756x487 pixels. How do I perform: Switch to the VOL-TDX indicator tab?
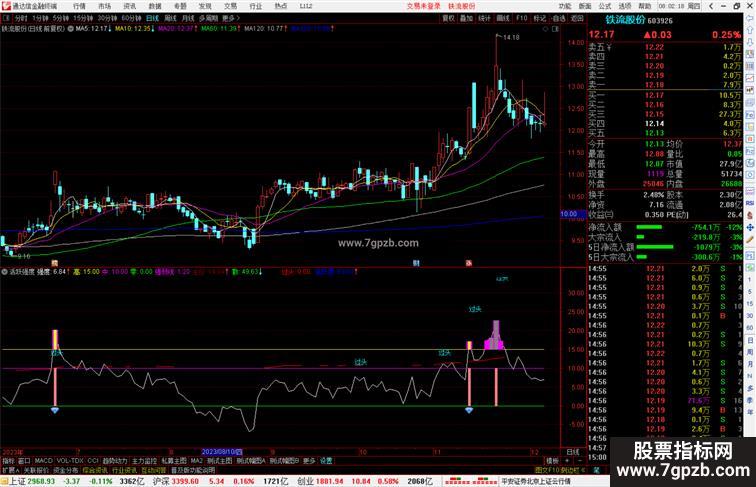coord(70,461)
